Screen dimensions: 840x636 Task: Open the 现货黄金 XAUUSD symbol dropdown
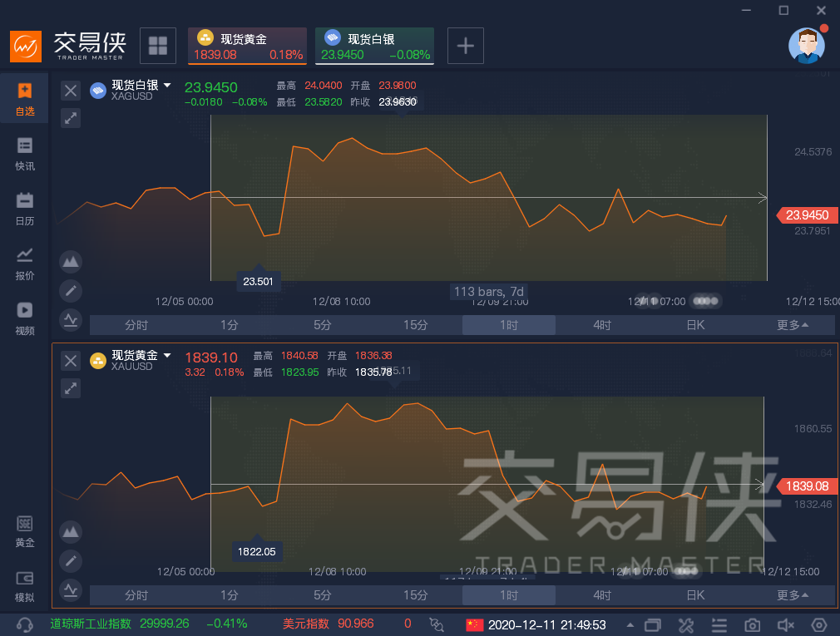[168, 355]
